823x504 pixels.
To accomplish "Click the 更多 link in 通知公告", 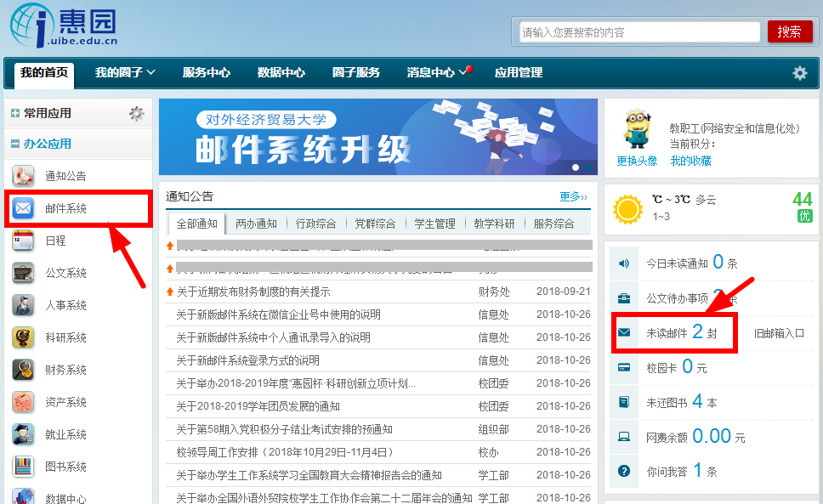I will (x=573, y=196).
